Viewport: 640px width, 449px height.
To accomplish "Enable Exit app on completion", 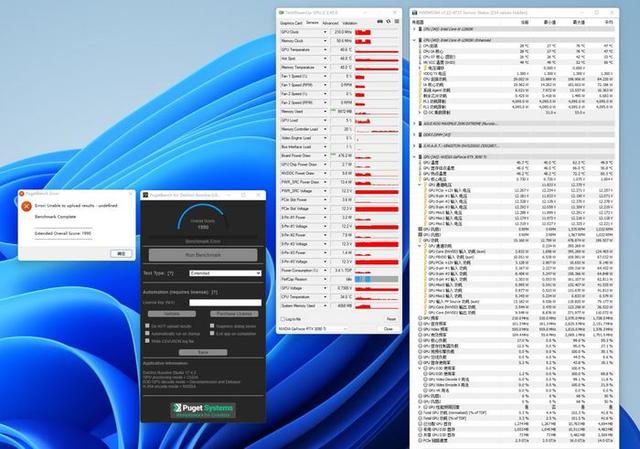I will (212, 333).
